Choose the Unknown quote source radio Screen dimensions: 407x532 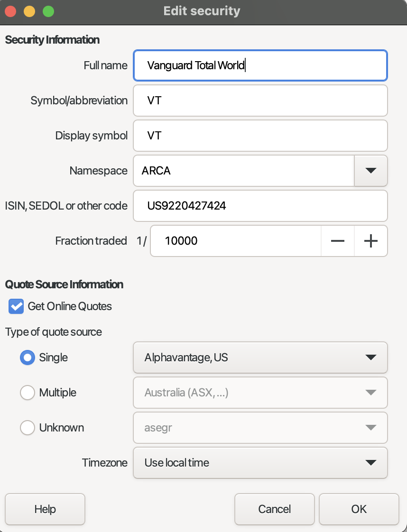coord(28,428)
